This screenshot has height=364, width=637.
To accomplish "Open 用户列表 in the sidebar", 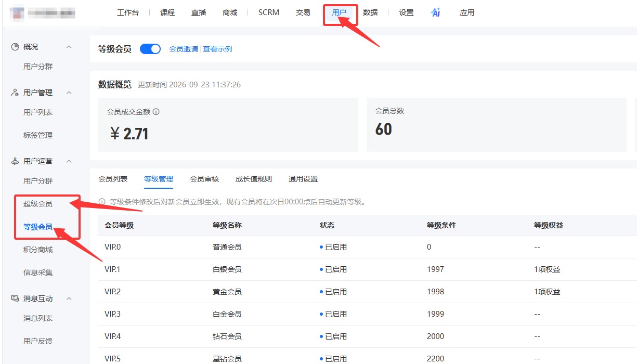I will pyautogui.click(x=38, y=112).
